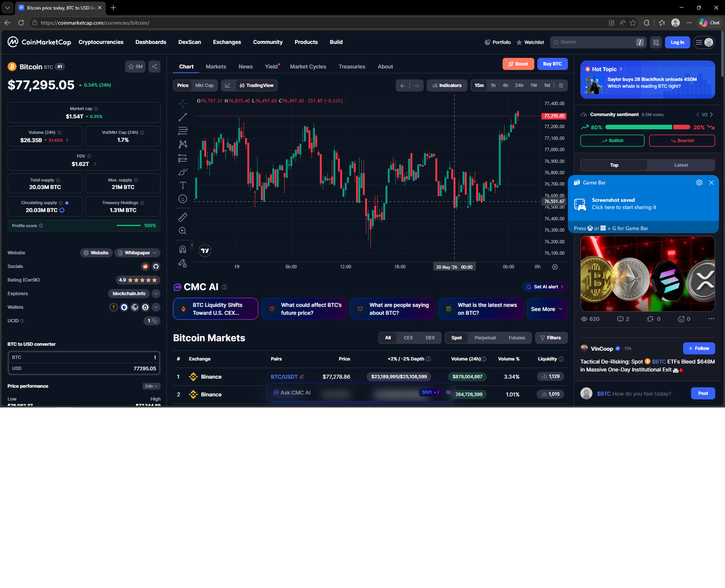The height and width of the screenshot is (588, 725).
Task: Copy the UCID value
Action: point(155,321)
